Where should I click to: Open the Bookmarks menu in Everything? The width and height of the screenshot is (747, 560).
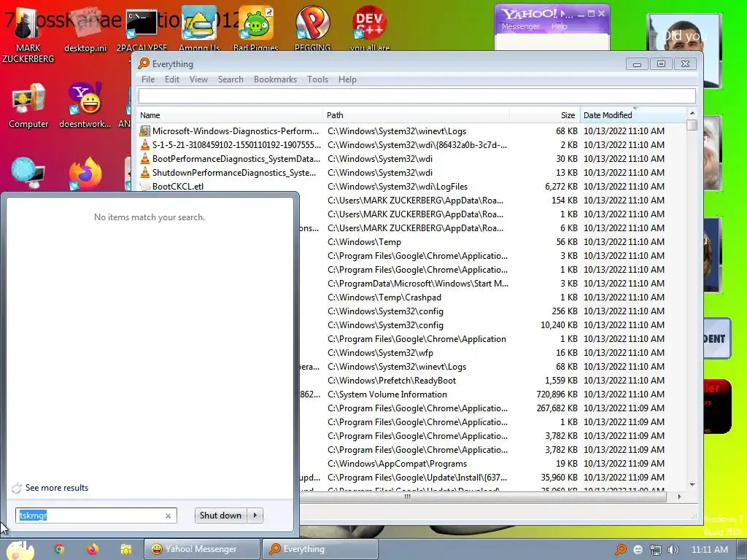coord(275,79)
